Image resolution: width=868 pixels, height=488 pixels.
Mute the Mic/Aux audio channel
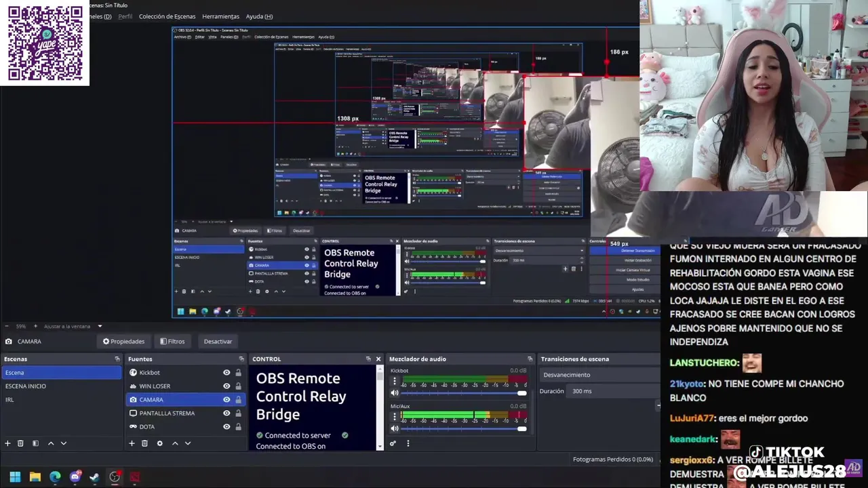(395, 428)
